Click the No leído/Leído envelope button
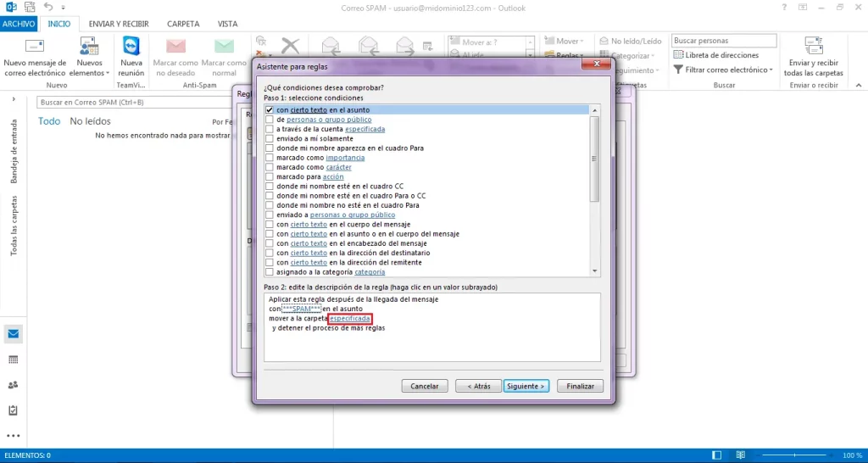Image resolution: width=868 pixels, height=463 pixels. point(630,41)
